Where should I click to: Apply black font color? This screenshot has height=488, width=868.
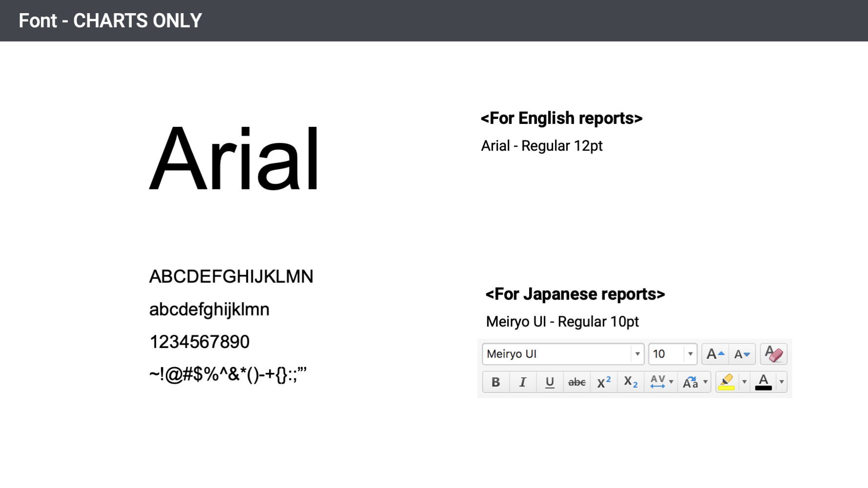coord(763,382)
